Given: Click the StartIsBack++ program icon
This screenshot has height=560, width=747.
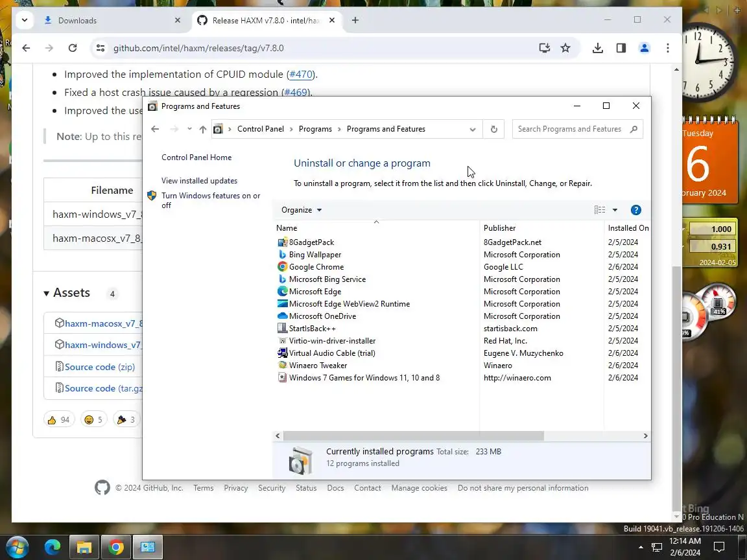Looking at the screenshot, I should coord(282,329).
